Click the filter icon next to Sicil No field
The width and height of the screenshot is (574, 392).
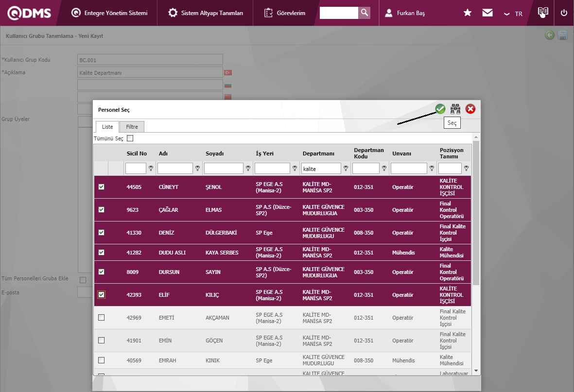pyautogui.click(x=151, y=169)
